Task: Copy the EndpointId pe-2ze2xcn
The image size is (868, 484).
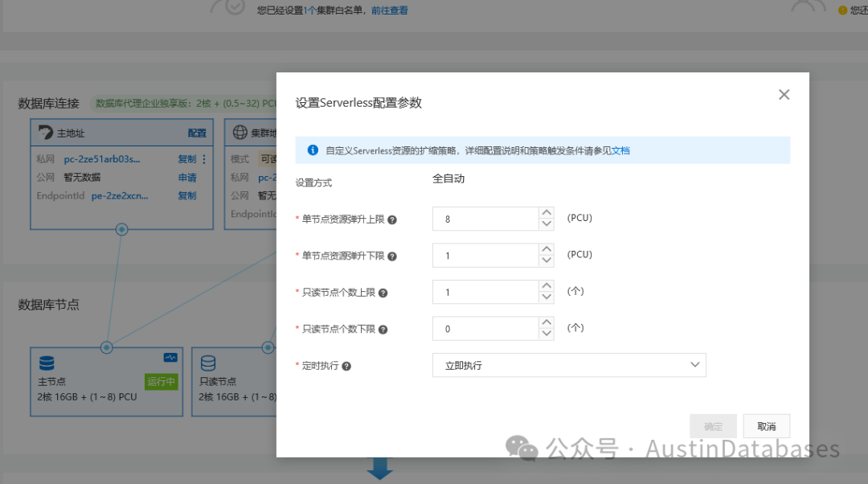Action: click(187, 195)
